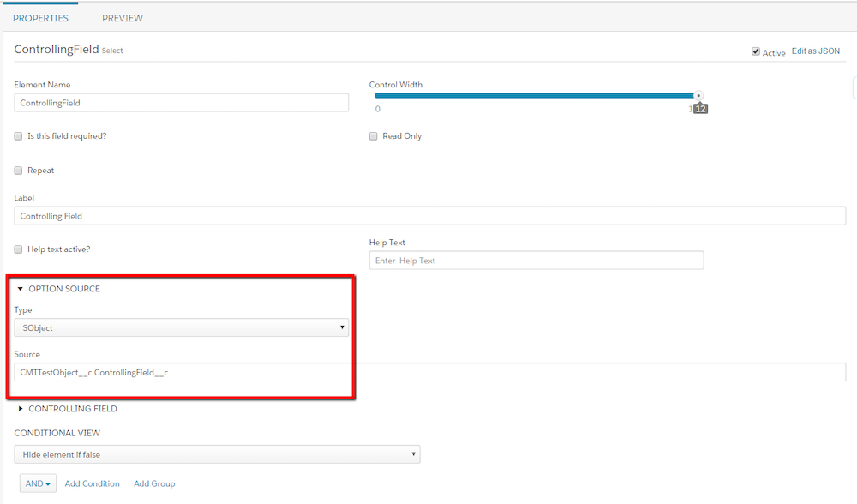Open the AND operator dropdown button

[38, 483]
